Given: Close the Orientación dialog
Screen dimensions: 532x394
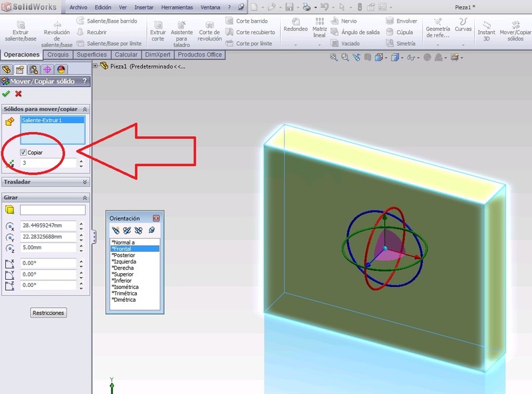Looking at the screenshot, I should pos(156,218).
